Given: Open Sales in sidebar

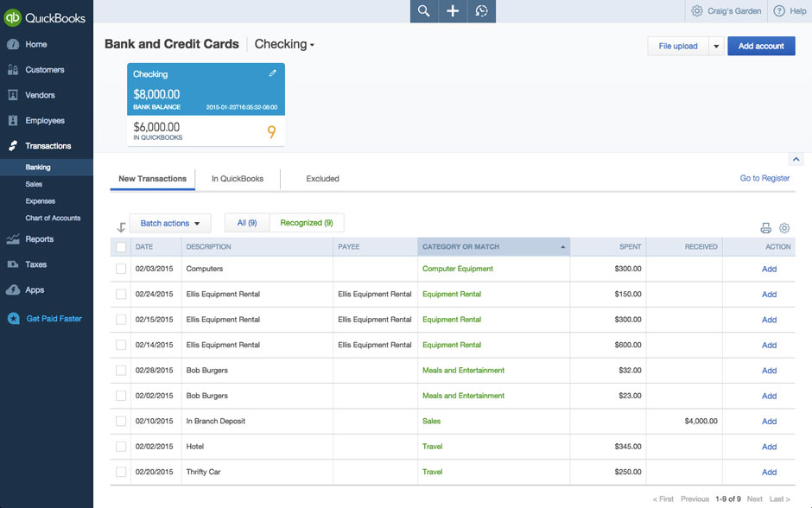Looking at the screenshot, I should point(34,184).
